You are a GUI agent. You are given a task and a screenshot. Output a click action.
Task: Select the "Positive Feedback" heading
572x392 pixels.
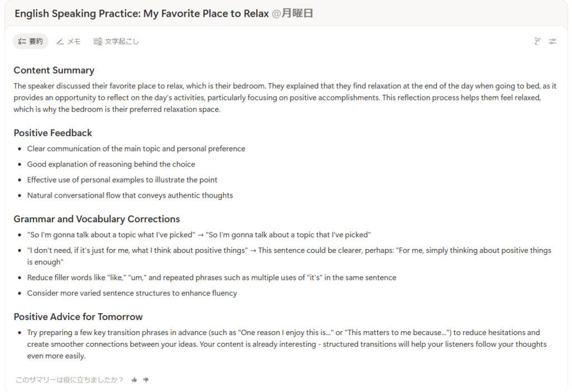point(53,133)
